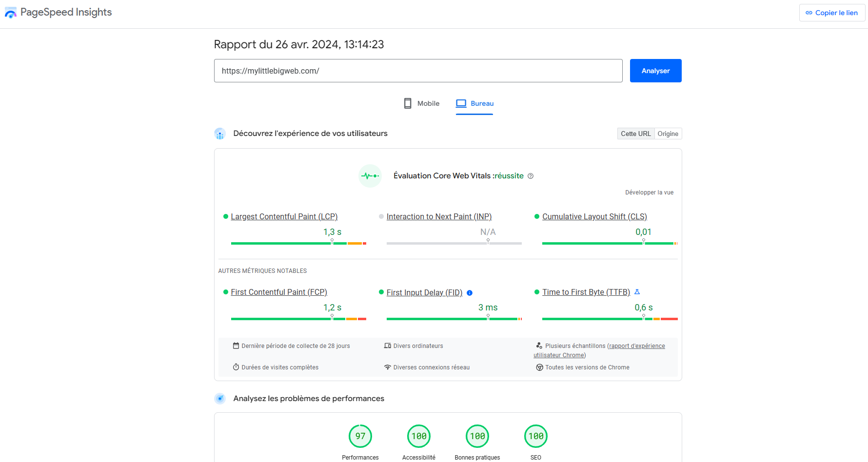
Task: Click the PageSpeed Insights logo icon
Action: (11, 13)
